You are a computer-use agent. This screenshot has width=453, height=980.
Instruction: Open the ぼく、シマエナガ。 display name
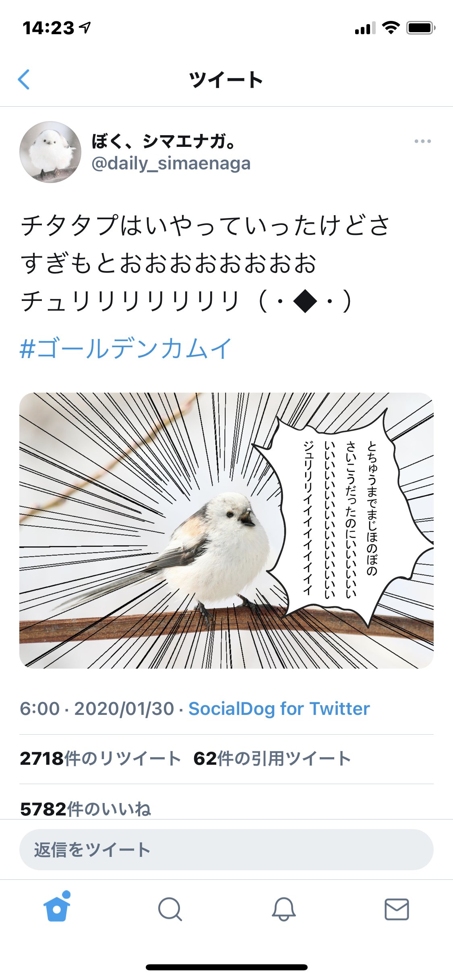click(x=163, y=141)
